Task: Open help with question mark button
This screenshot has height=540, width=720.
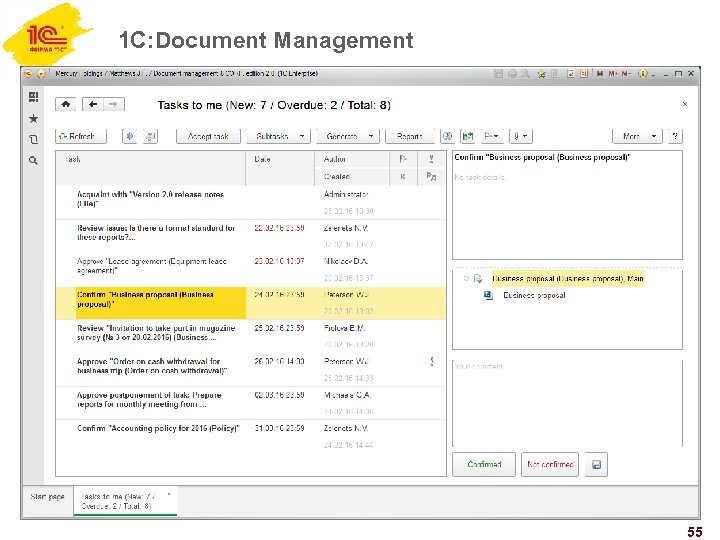Action: pyautogui.click(x=675, y=136)
